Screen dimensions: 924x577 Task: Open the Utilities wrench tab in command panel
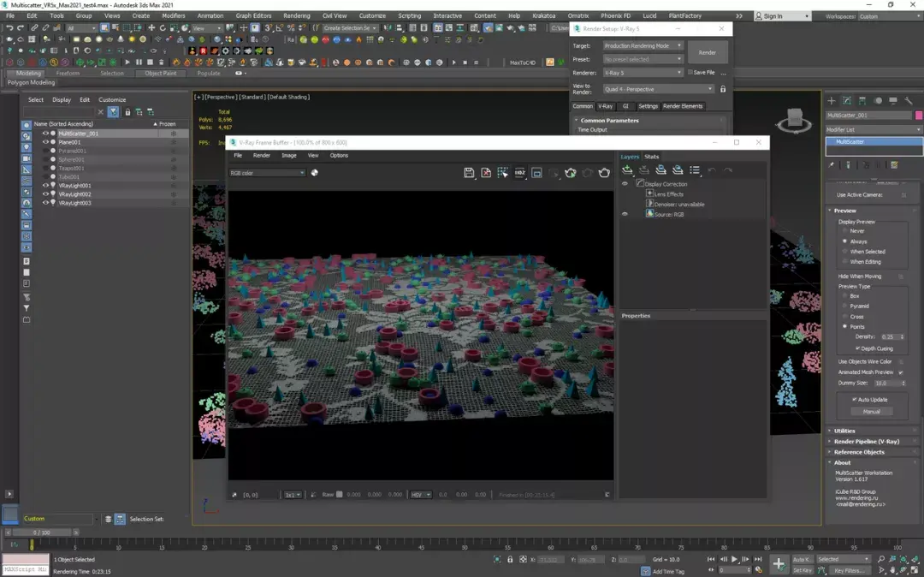click(x=909, y=101)
